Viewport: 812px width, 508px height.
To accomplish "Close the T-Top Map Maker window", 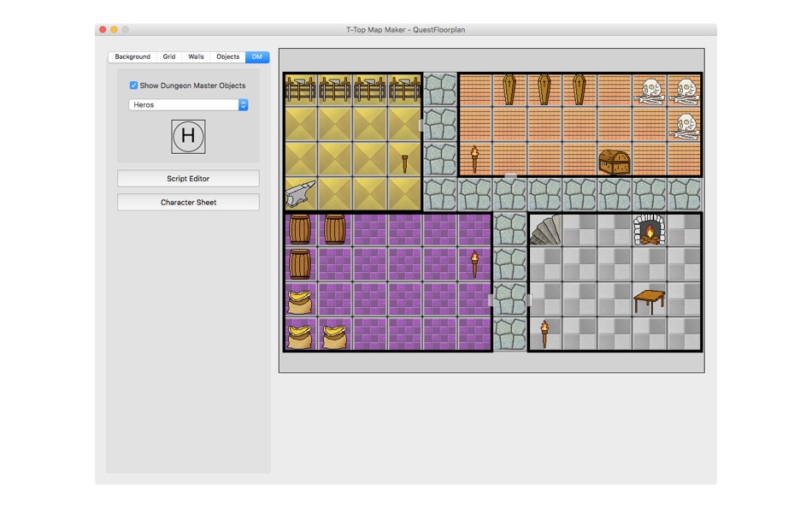I will point(103,30).
